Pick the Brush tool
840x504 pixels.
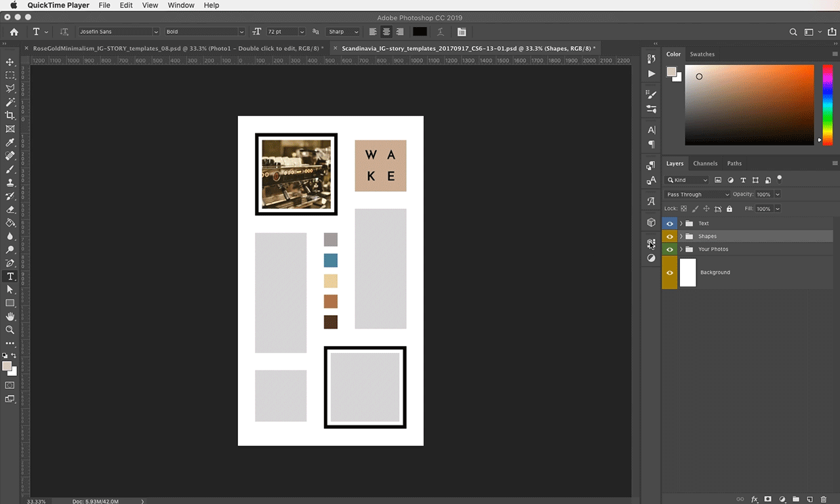coord(10,169)
